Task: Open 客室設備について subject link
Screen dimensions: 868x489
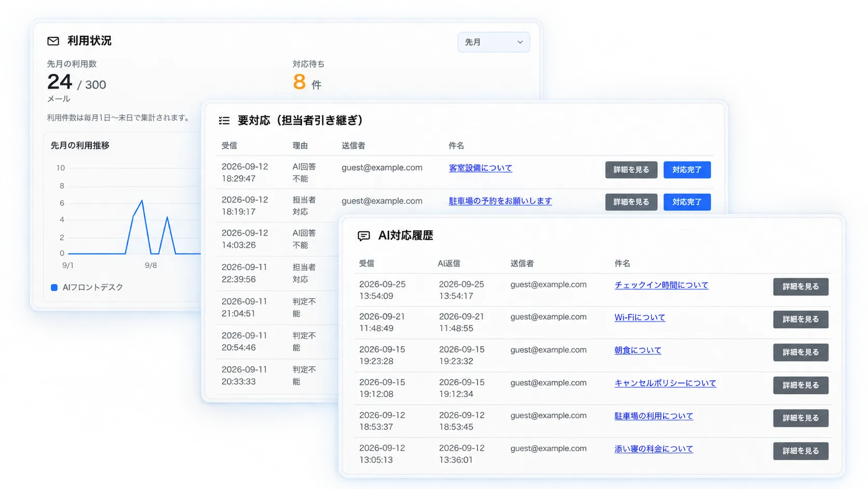Action: (x=480, y=168)
